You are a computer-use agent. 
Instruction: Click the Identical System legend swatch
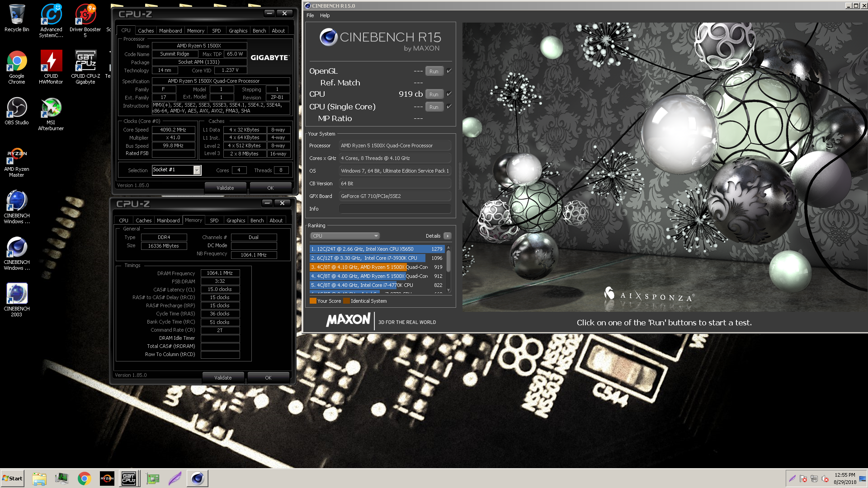coord(346,301)
